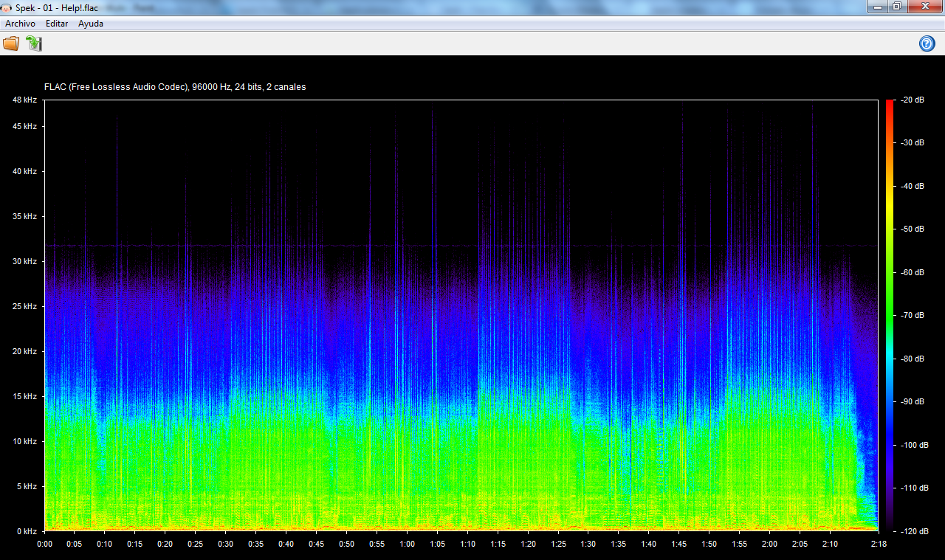This screenshot has width=945, height=560.
Task: Maximize the Spek window
Action: coord(896,7)
